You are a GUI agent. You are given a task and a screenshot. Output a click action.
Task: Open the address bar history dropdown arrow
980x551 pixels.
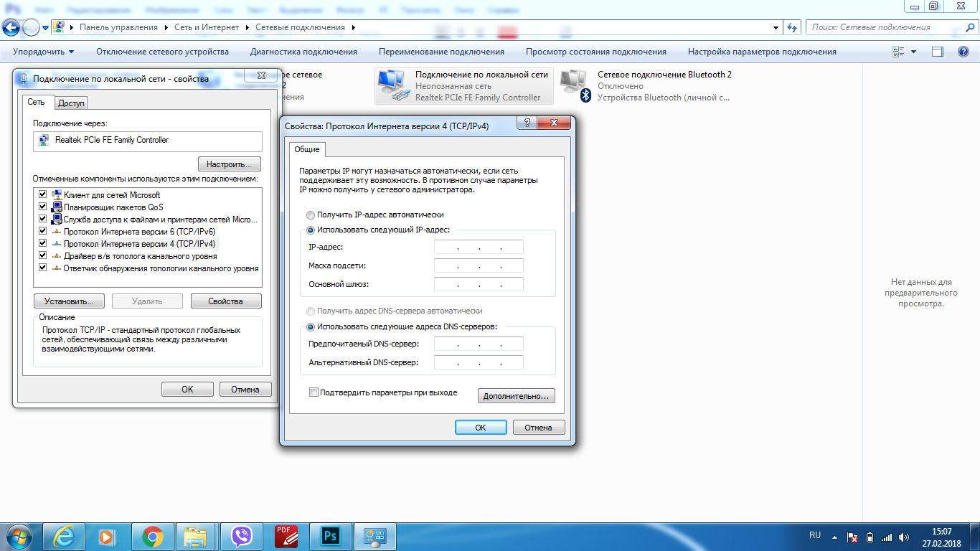point(776,27)
